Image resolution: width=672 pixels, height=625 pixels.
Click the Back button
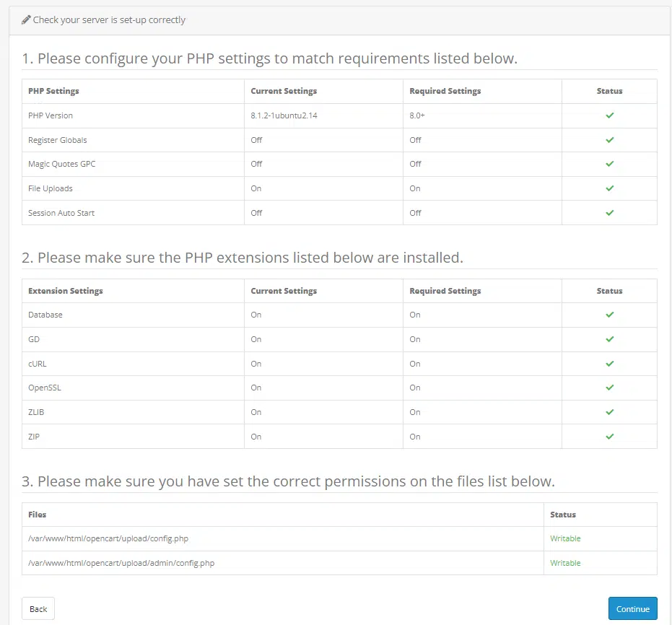(x=38, y=608)
